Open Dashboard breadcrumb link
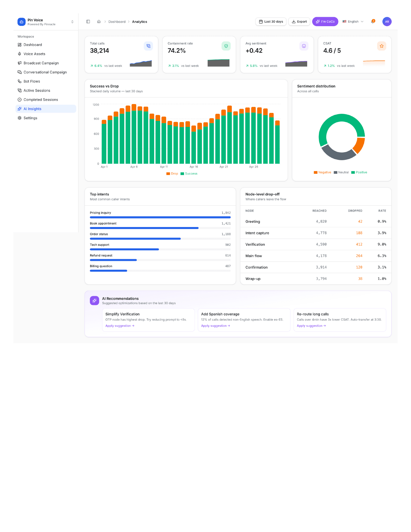The image size is (411, 532). [117, 22]
